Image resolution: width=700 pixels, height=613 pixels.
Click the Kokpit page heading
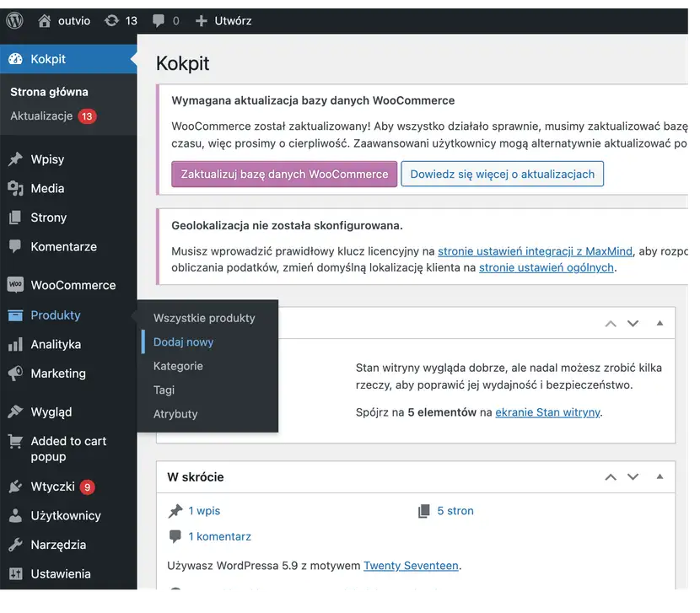pos(182,63)
